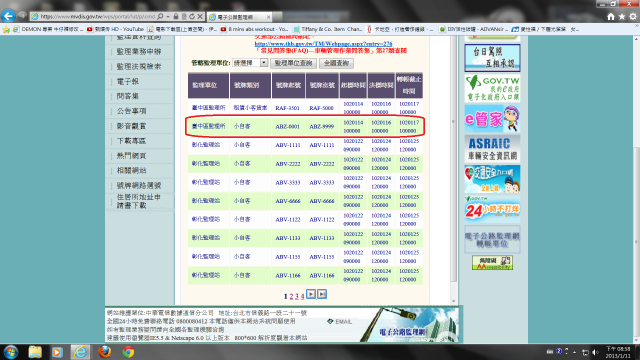Click the search magnifier in address bar
The width and height of the screenshot is (640, 360).
point(160,16)
